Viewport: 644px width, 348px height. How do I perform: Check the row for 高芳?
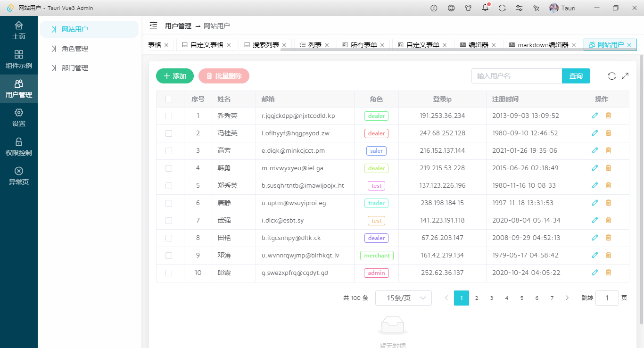point(169,151)
